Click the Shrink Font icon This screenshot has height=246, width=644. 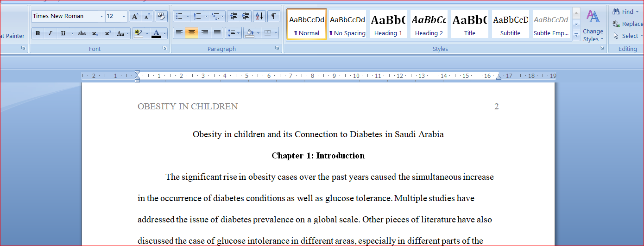pos(147,16)
